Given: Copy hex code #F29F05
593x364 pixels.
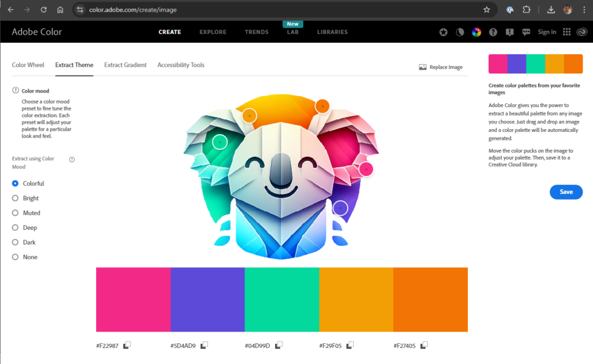Looking at the screenshot, I should (350, 345).
